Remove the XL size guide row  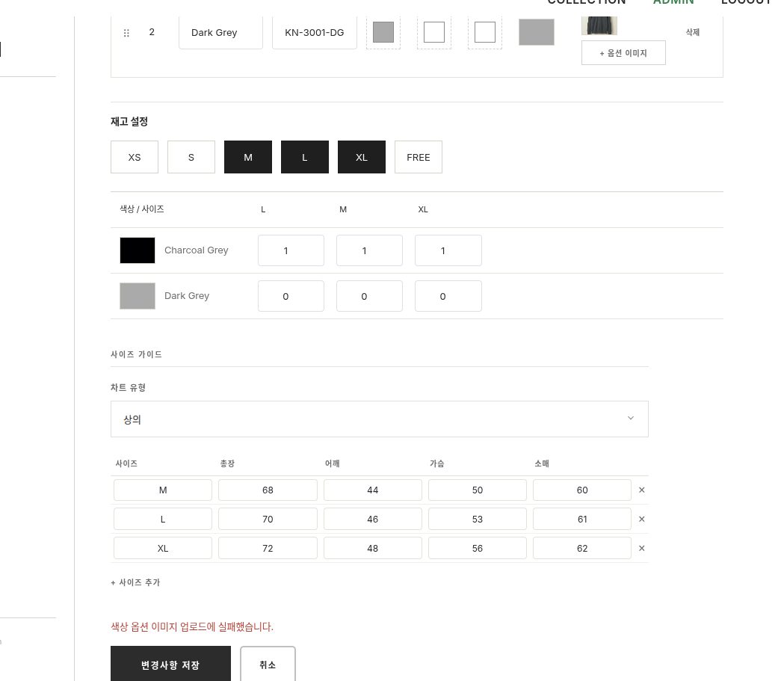click(641, 549)
